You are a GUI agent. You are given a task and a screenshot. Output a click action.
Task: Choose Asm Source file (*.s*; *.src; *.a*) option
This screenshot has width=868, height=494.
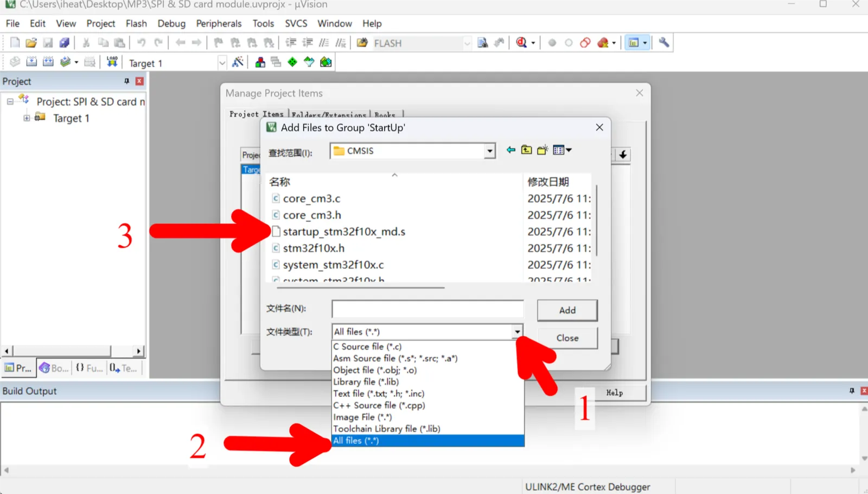coord(427,358)
